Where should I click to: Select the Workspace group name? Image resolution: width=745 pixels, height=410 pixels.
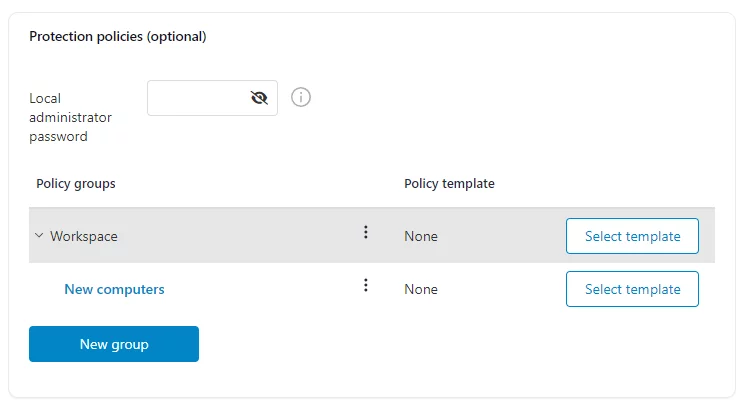[x=84, y=236]
